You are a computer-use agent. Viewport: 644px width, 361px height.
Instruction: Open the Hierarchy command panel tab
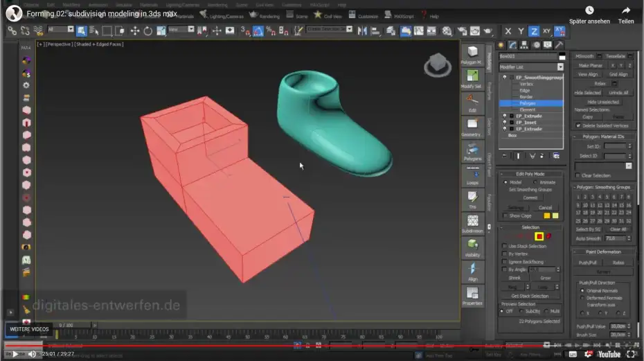[x=524, y=45]
